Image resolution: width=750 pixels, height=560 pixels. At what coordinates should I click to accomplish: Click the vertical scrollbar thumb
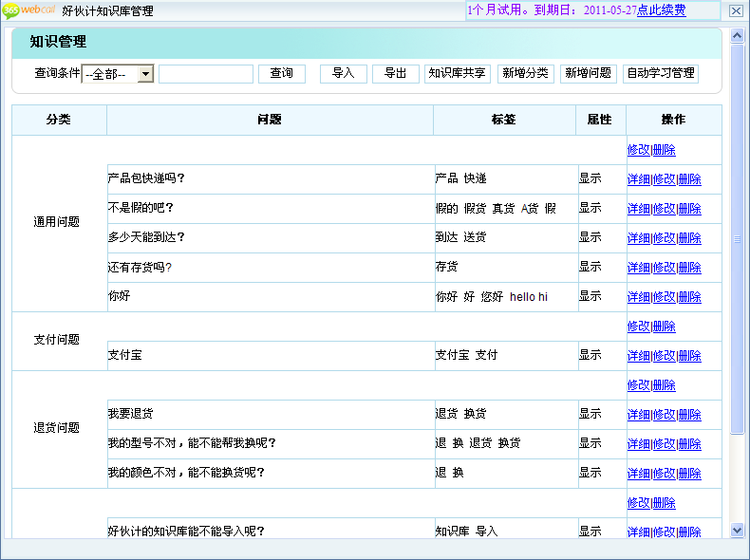pyautogui.click(x=737, y=239)
